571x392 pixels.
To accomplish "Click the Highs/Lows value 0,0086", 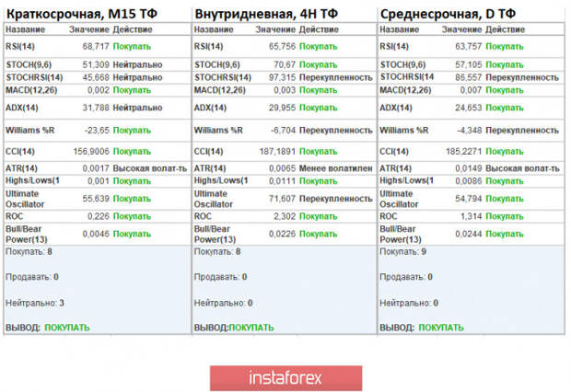I will coord(468,181).
